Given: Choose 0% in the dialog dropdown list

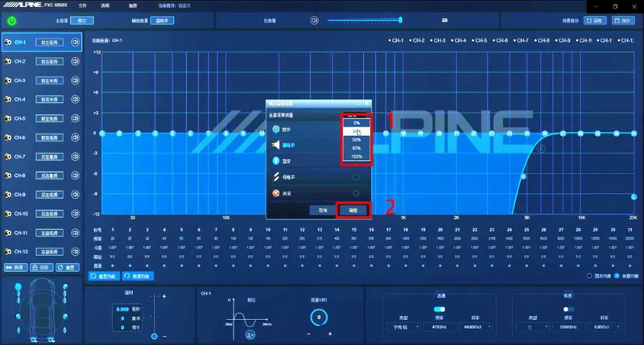Looking at the screenshot, I should tap(356, 123).
